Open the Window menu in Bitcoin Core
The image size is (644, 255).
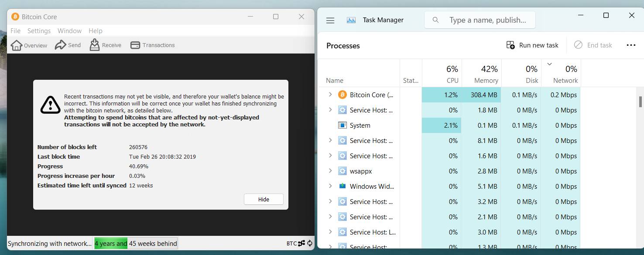[69, 31]
